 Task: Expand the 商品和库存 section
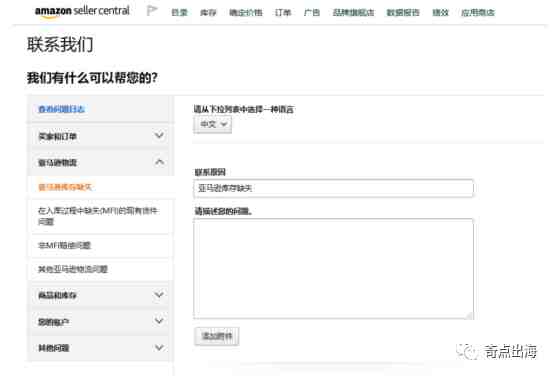[x=100, y=295]
